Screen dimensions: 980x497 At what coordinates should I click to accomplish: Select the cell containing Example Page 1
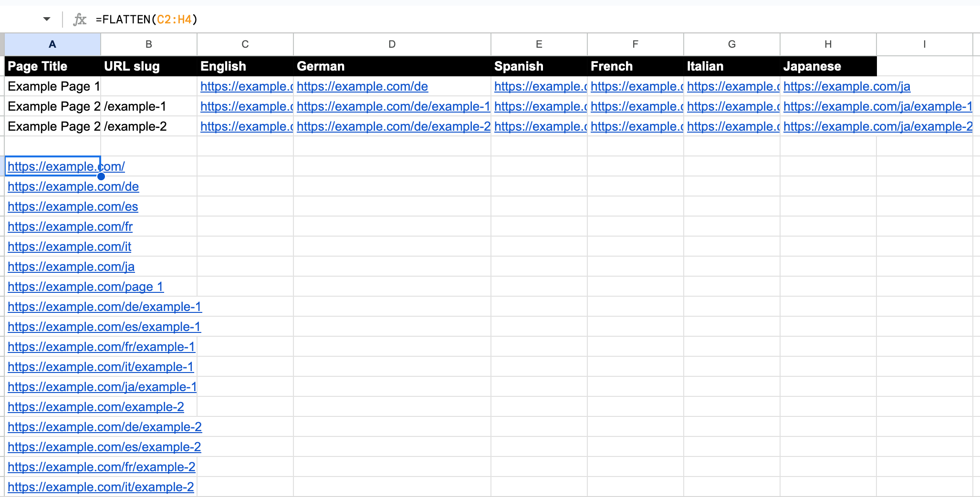pyautogui.click(x=53, y=86)
